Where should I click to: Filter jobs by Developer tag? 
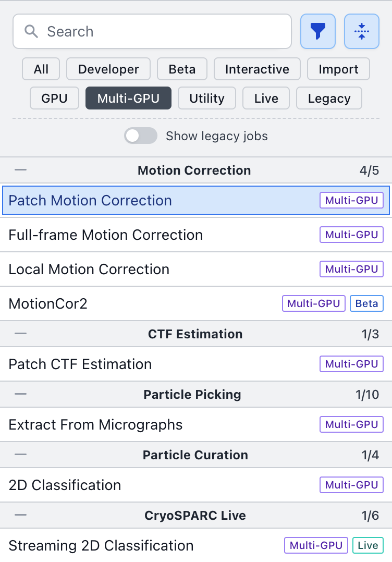coord(108,69)
